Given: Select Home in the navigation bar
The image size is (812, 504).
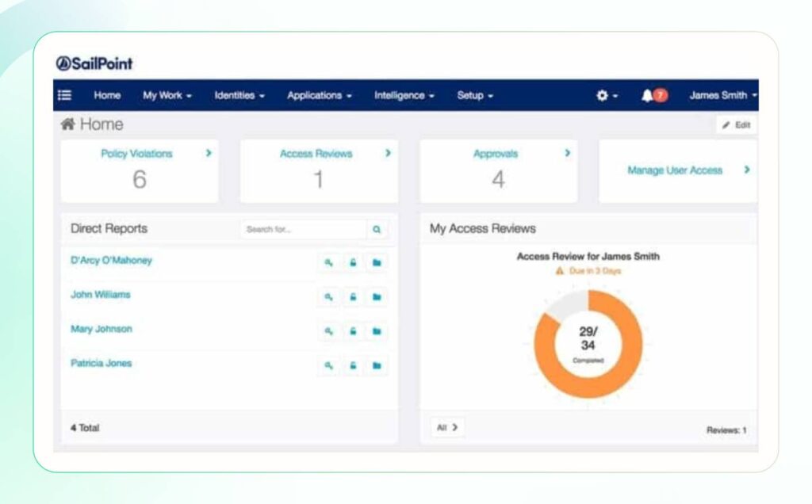Looking at the screenshot, I should click(x=107, y=95).
